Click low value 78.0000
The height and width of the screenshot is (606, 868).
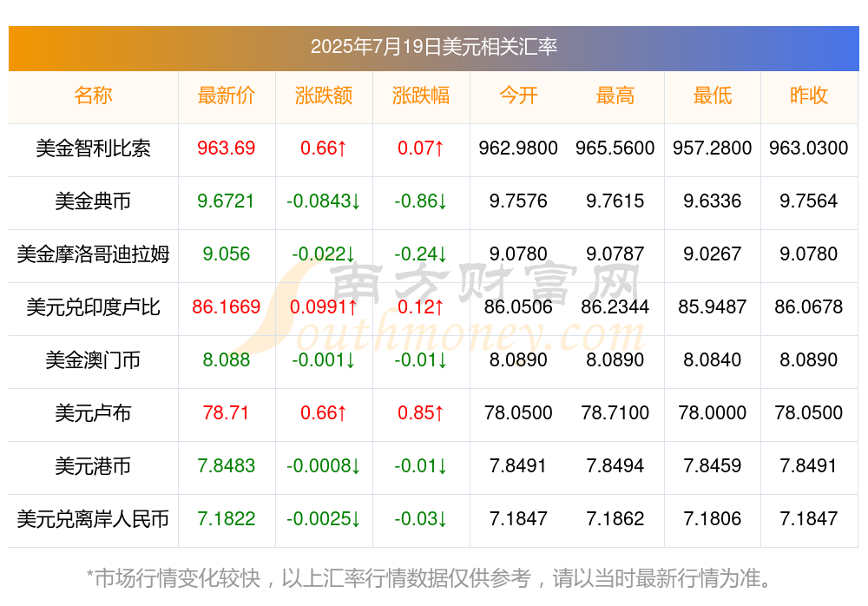pyautogui.click(x=713, y=412)
